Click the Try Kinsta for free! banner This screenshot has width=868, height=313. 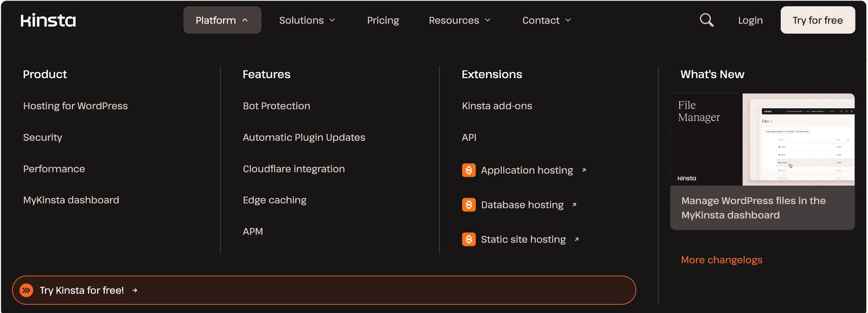click(324, 290)
